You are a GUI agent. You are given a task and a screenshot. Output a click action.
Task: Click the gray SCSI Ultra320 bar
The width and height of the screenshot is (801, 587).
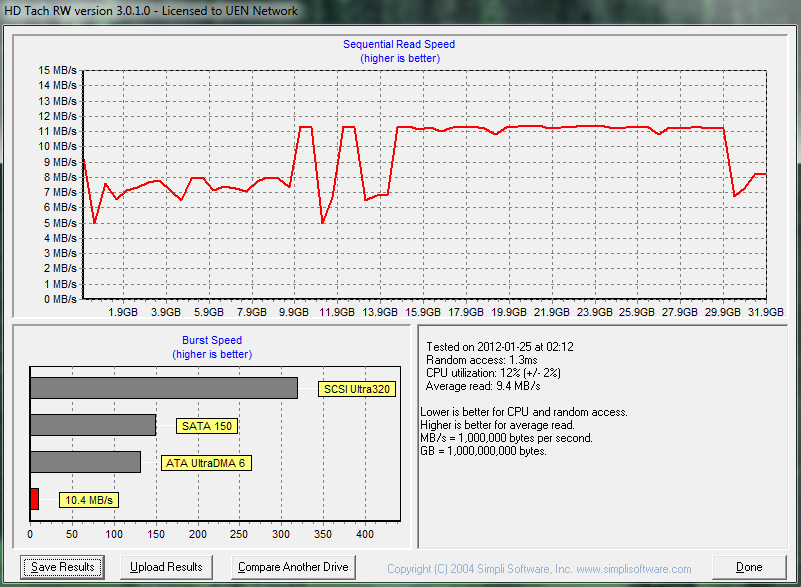coord(163,388)
